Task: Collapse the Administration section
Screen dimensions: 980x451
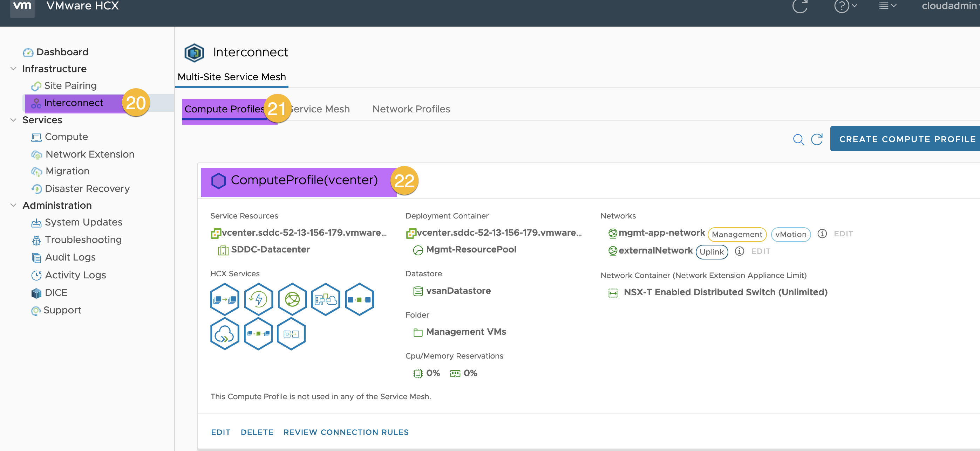Action: point(13,205)
